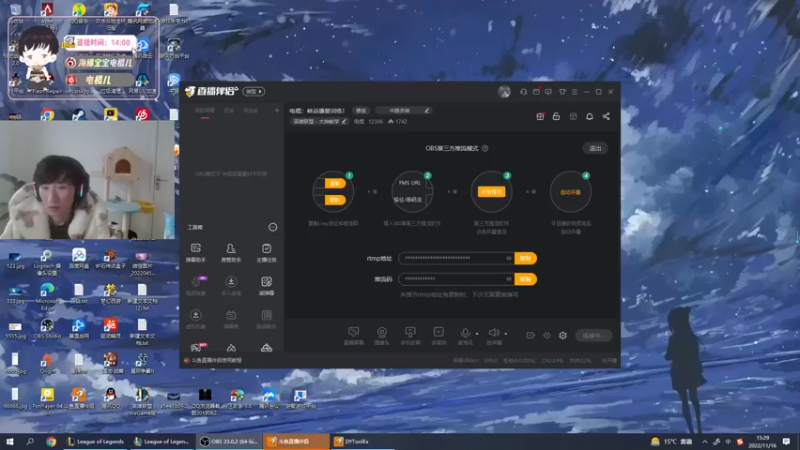The width and height of the screenshot is (800, 450).
Task: Click the lower 复制 button in step 1 circle
Action: [x=335, y=200]
